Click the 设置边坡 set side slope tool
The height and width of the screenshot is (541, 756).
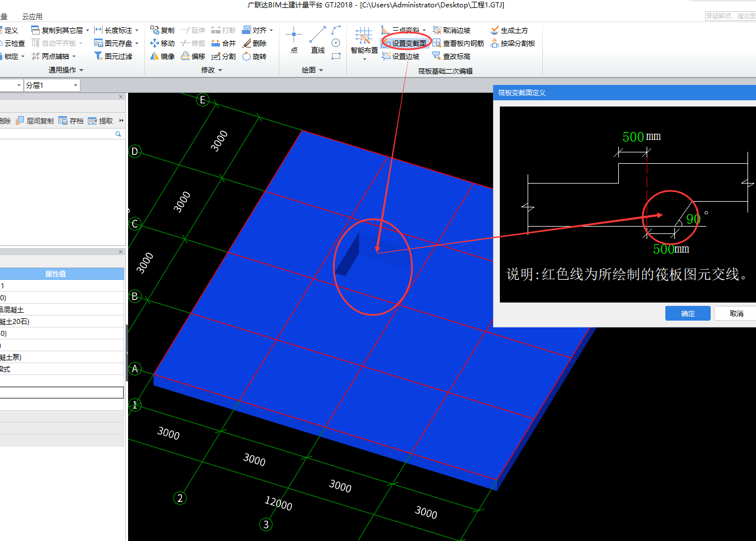(x=401, y=57)
